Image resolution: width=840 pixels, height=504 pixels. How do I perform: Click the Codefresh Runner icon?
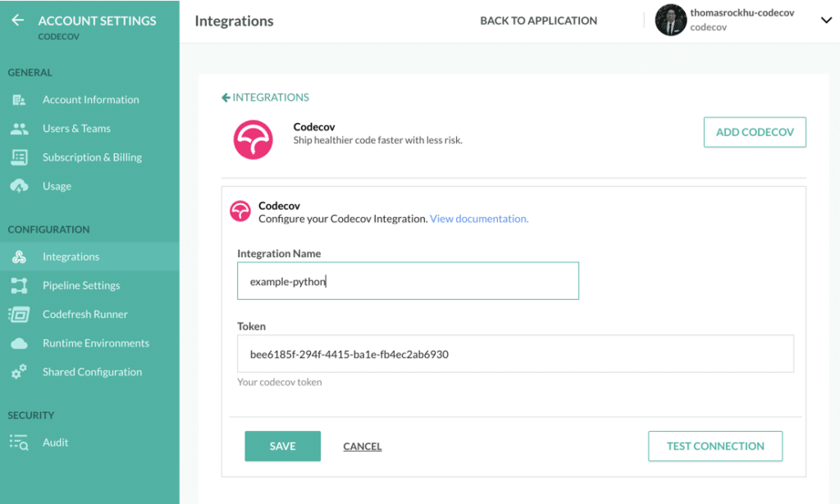pos(20,314)
